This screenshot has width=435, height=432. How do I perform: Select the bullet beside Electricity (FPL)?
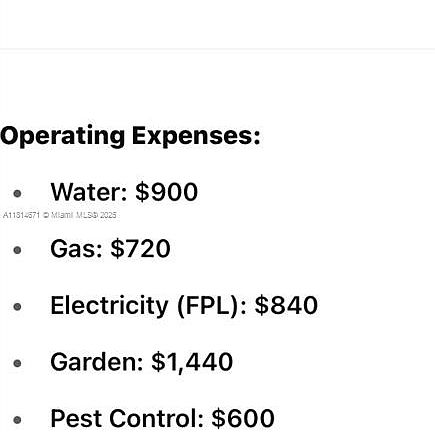(17, 307)
